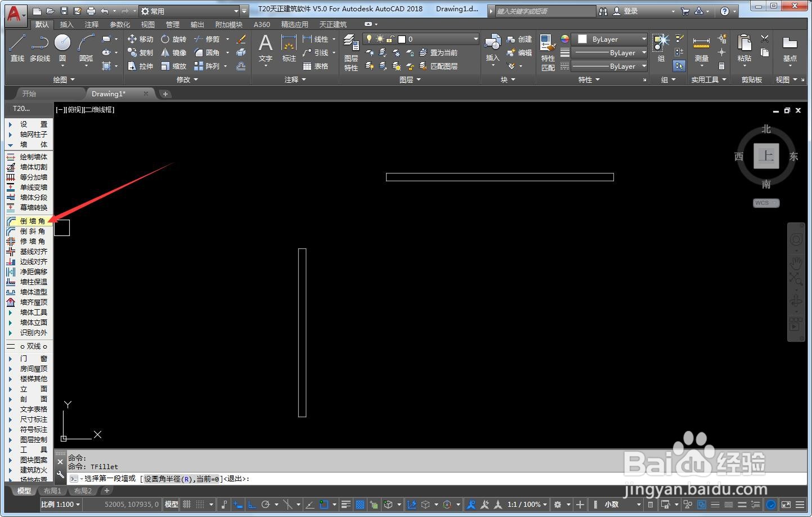
Task: Open the 参数化 ribbon tab
Action: [x=119, y=25]
